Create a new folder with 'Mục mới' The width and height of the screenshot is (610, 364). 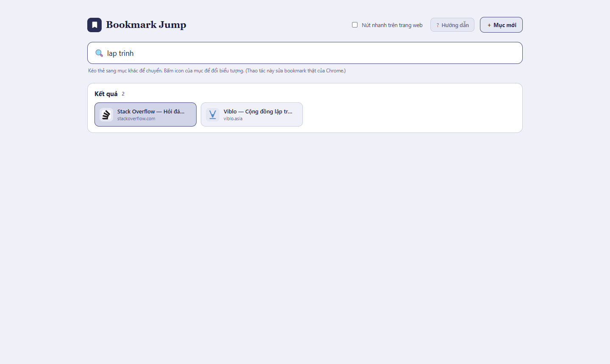tap(501, 25)
